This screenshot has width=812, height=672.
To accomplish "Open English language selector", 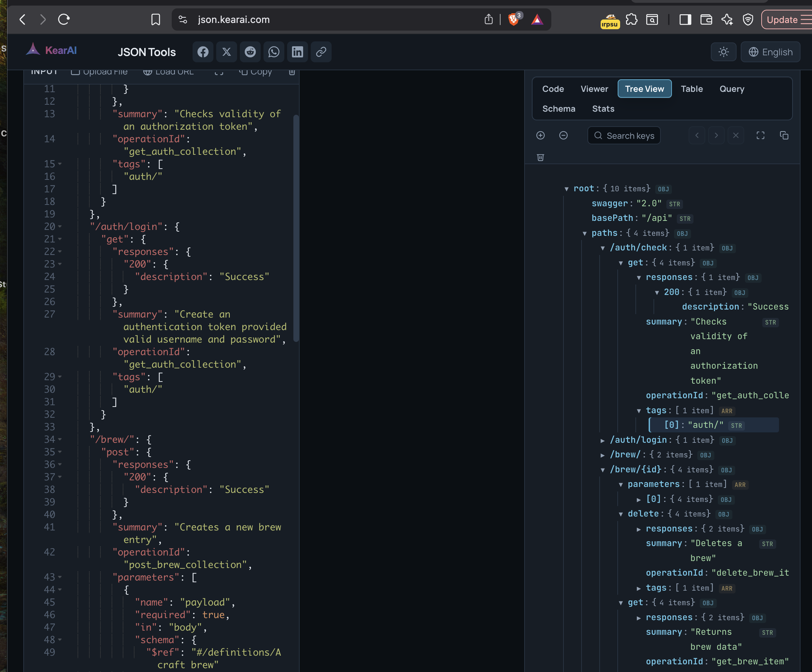I will coord(770,52).
